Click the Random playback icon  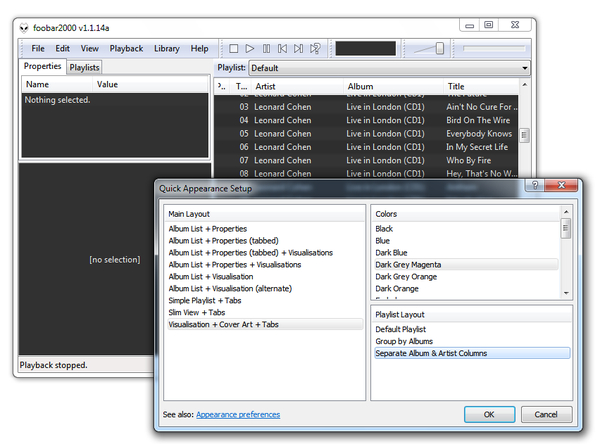315,49
